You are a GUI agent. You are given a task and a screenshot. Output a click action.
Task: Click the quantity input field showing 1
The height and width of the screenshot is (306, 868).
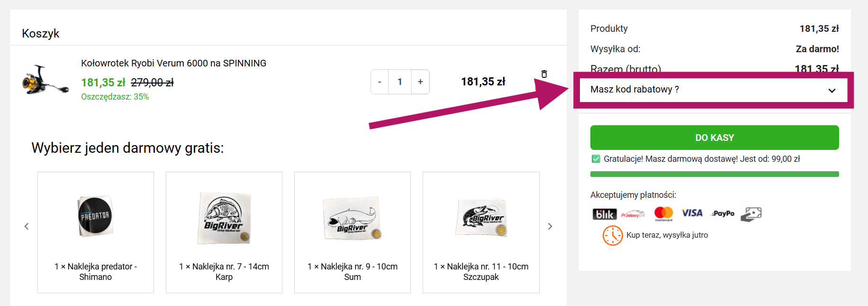(x=400, y=82)
